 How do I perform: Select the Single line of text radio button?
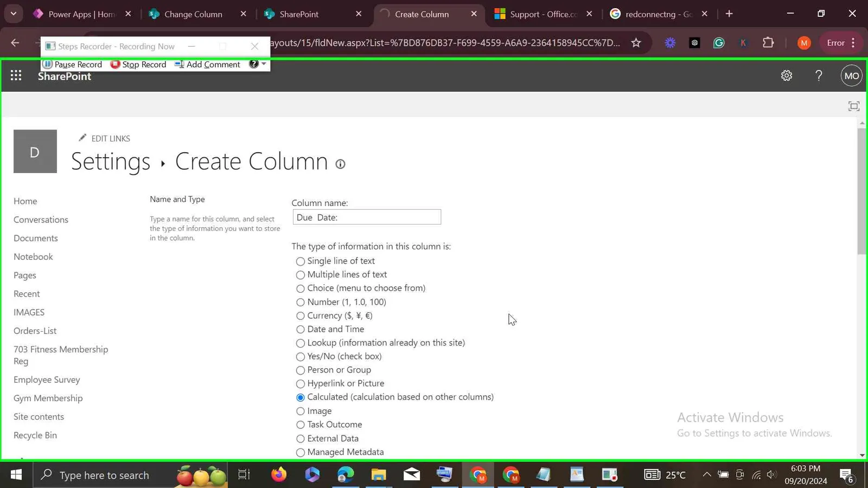tap(301, 261)
